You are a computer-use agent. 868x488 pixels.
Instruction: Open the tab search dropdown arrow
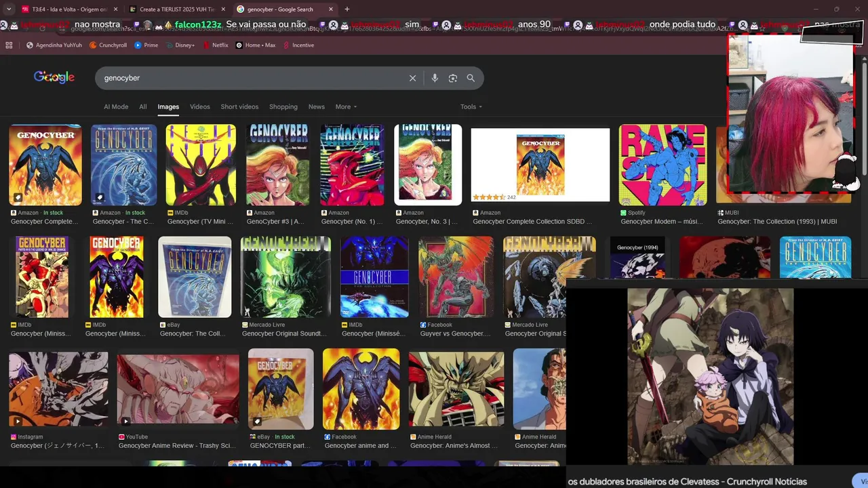pos(8,9)
